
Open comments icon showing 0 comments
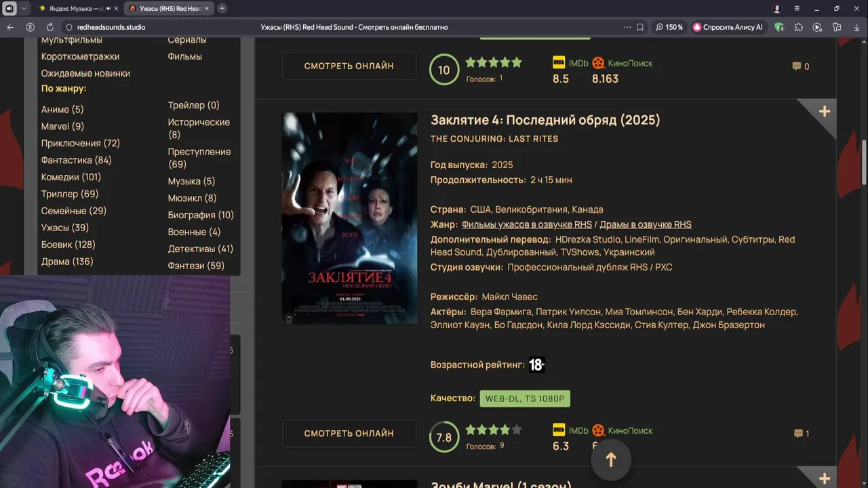click(801, 66)
